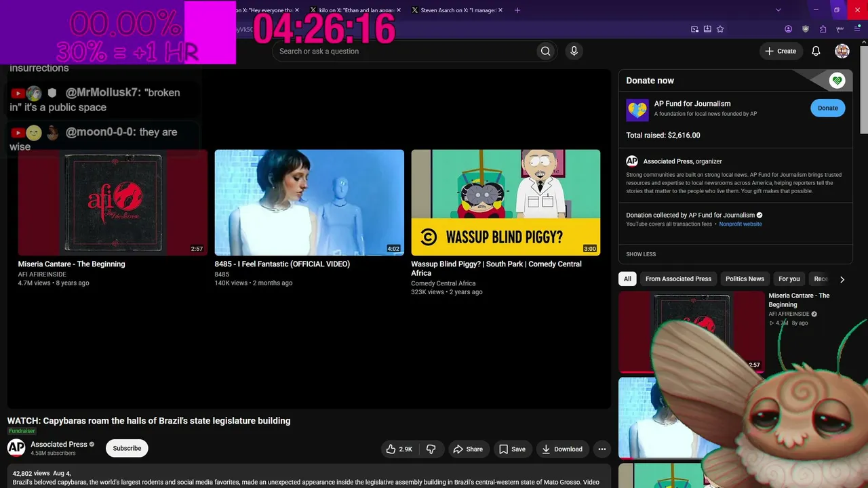Click the Share button
This screenshot has height=488, width=868.
click(x=469, y=449)
